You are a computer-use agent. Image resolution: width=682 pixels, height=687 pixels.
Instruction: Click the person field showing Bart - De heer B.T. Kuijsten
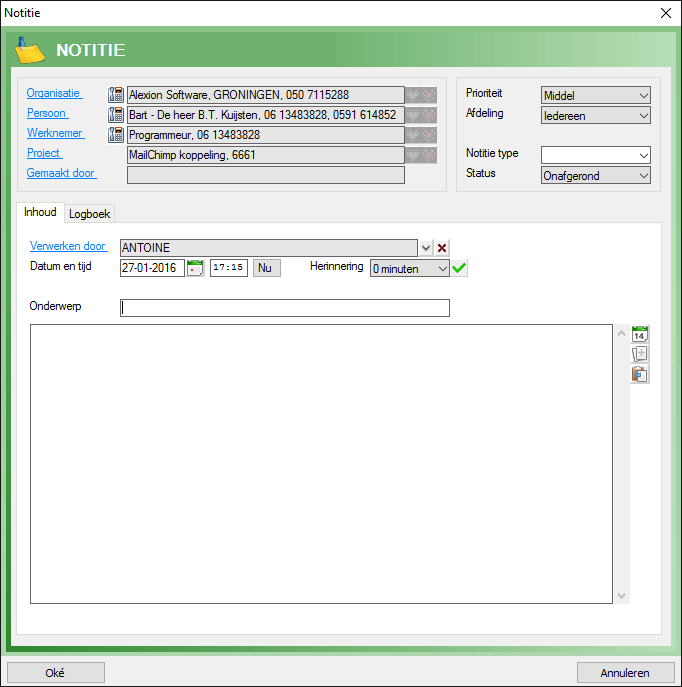(265, 115)
